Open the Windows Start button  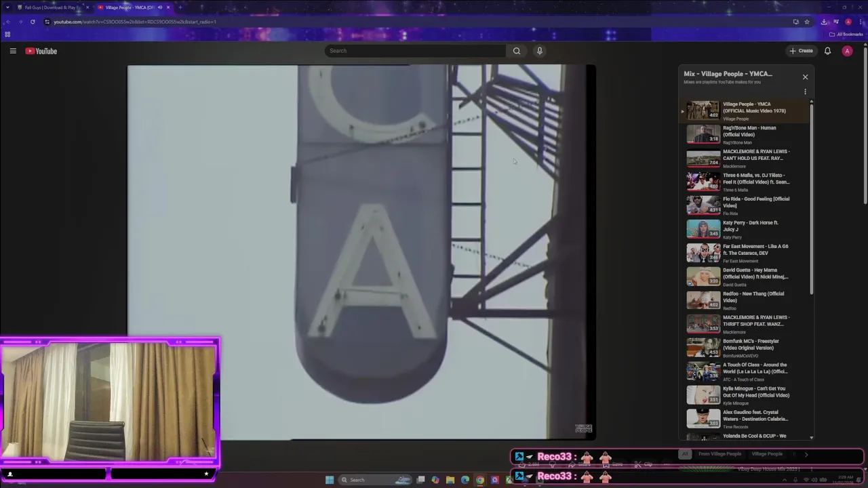coord(330,480)
